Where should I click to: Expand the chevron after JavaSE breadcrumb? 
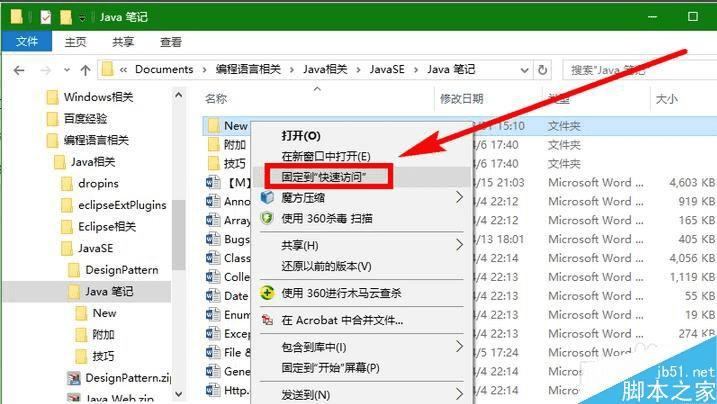[x=416, y=70]
